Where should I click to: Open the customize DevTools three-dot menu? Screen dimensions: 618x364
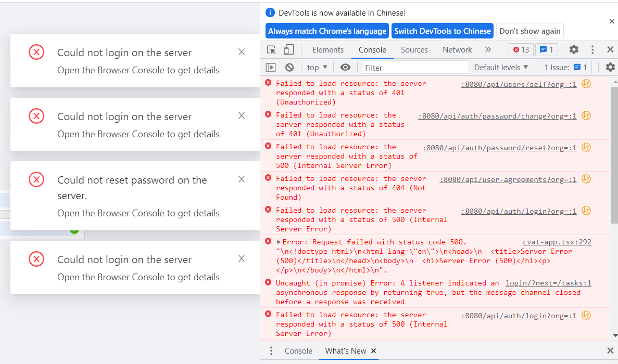592,49
